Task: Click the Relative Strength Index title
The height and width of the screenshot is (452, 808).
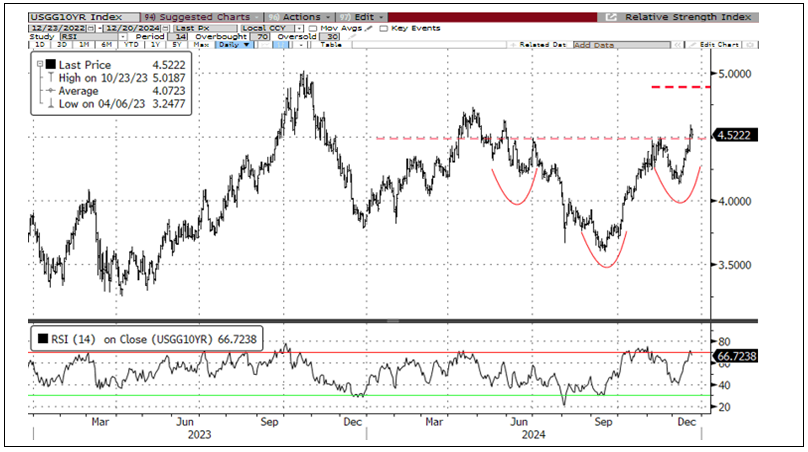Action: coord(688,17)
